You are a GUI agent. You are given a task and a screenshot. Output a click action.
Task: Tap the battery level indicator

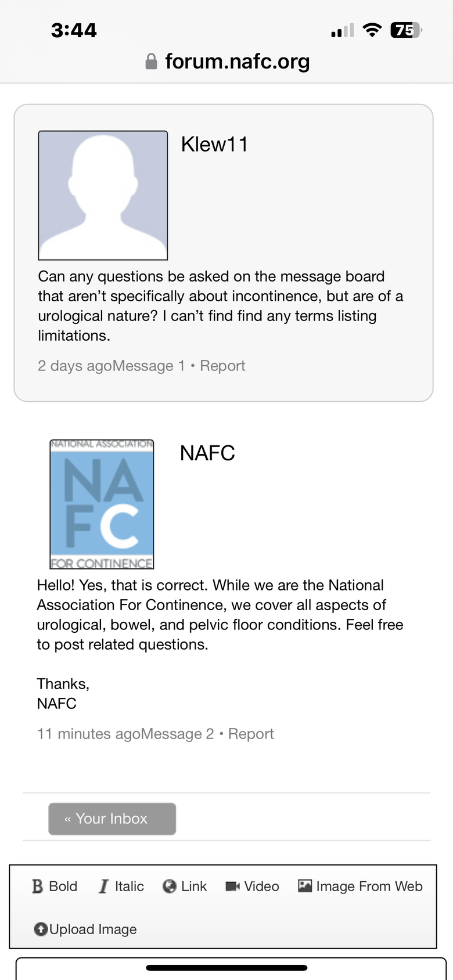coord(405,30)
